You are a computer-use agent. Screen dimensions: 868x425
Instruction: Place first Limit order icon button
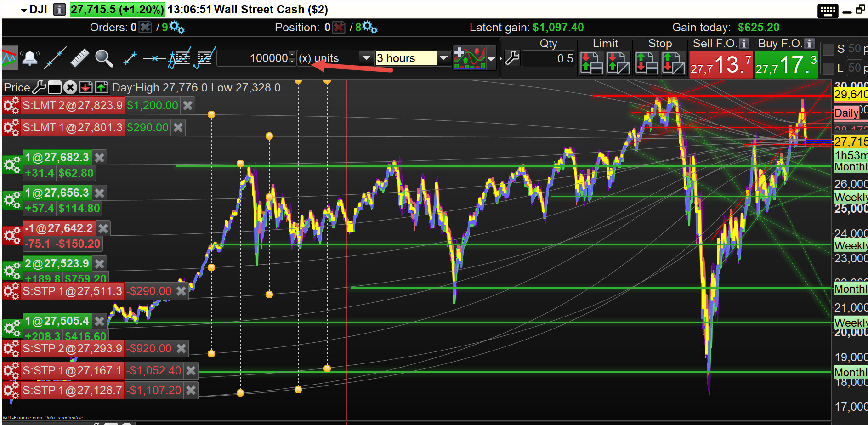click(591, 62)
